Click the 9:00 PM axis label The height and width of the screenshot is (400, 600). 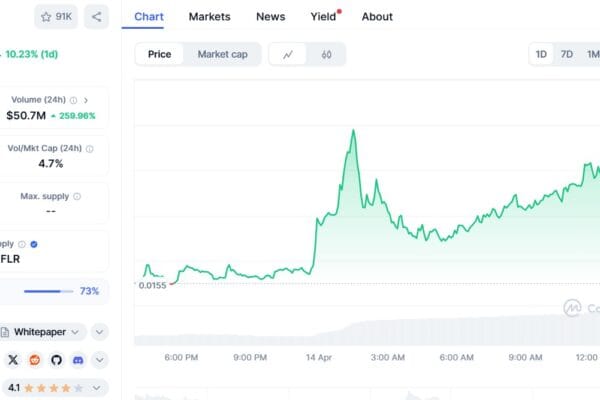click(x=250, y=358)
